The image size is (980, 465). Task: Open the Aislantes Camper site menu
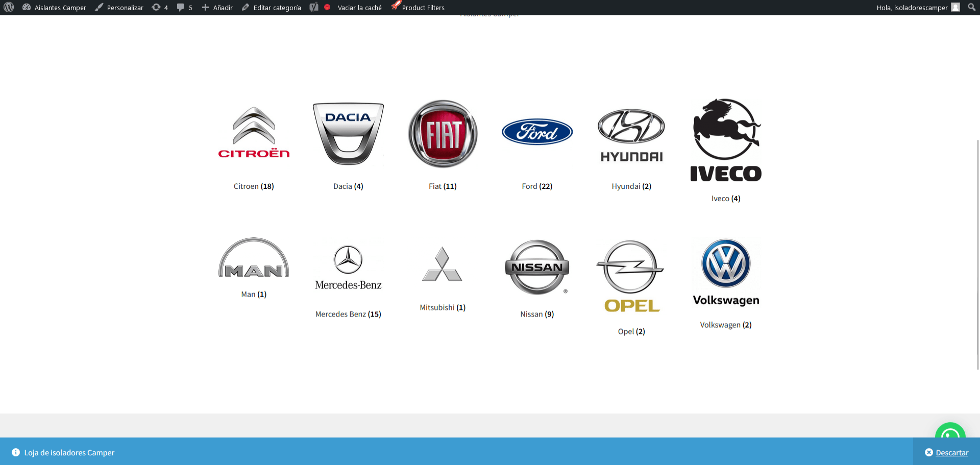pyautogui.click(x=54, y=7)
